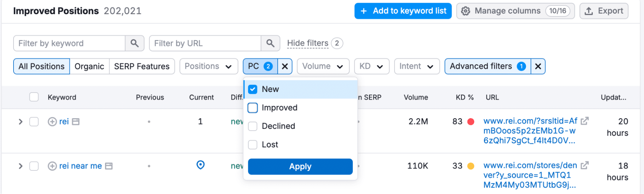Open the Positions dropdown filter

coord(209,66)
